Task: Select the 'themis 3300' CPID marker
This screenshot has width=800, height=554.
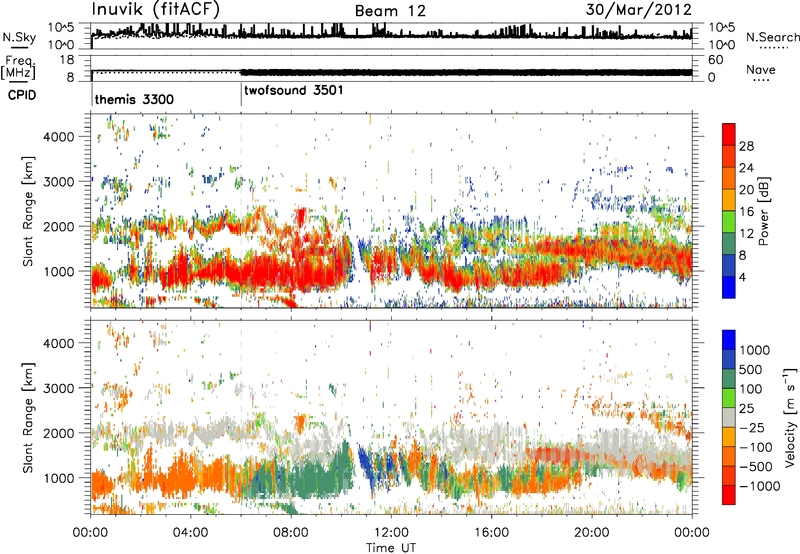Action: tap(134, 99)
